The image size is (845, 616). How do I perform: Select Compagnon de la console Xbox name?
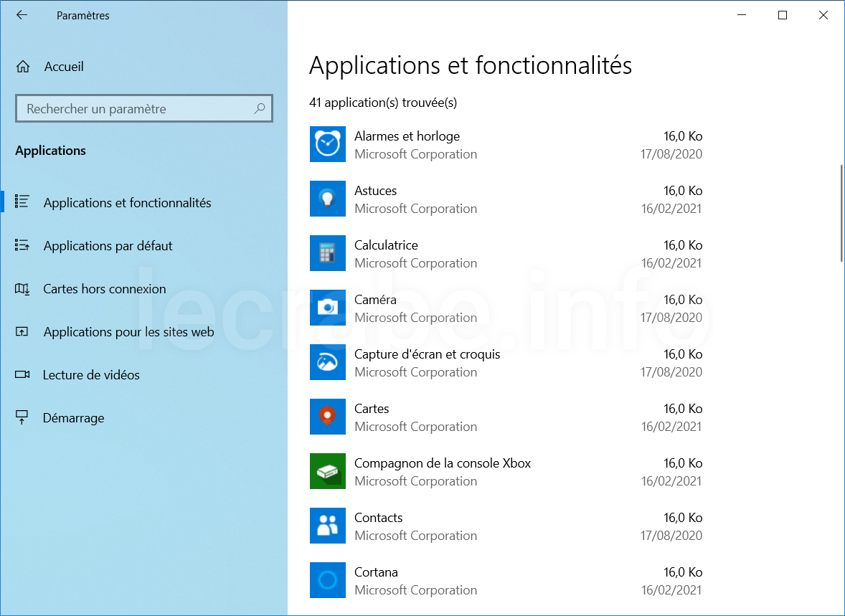point(443,463)
